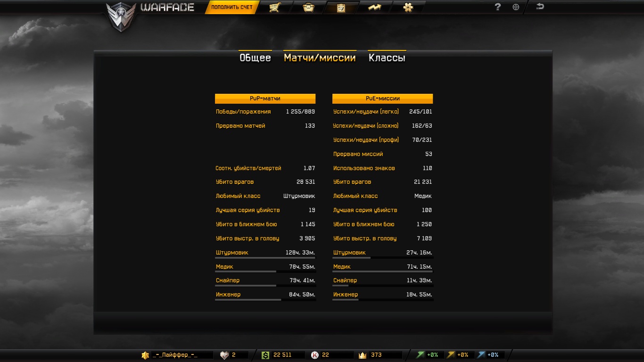Click PvE best kill streak value 100
This screenshot has height=362, width=644.
427,210
